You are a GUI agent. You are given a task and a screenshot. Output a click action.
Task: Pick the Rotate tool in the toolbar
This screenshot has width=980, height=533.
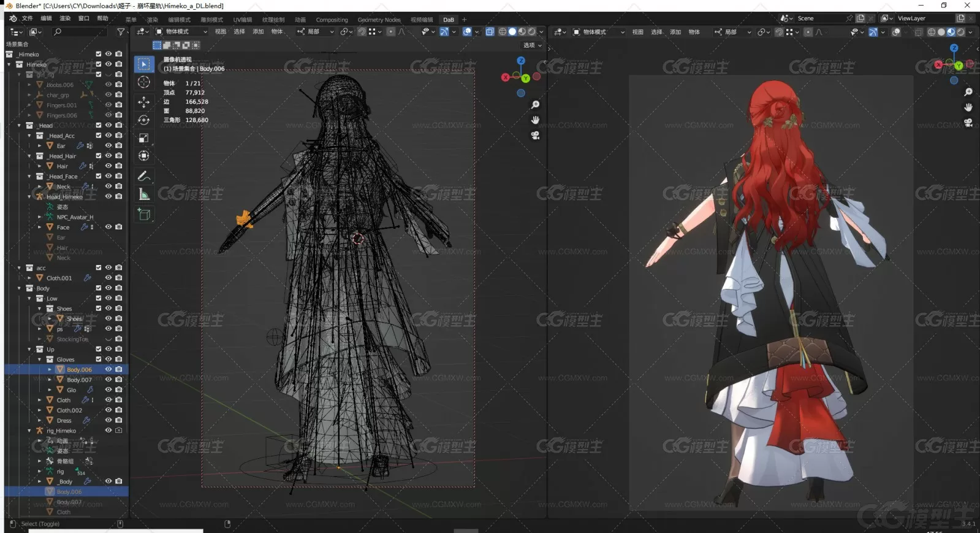[144, 120]
